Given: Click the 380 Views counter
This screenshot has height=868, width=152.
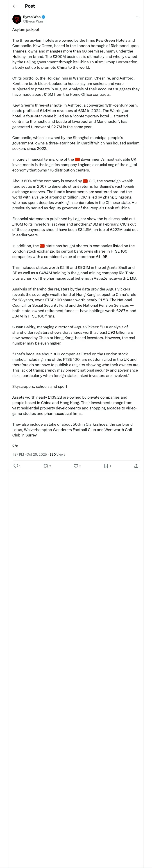Looking at the screenshot, I should [57, 454].
